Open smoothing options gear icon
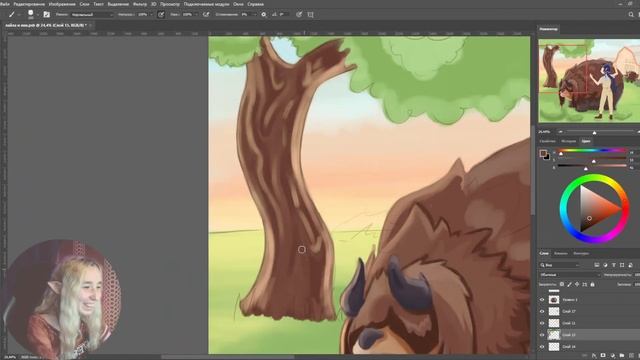Screen dimensions: 640x360 [x=264, y=14]
